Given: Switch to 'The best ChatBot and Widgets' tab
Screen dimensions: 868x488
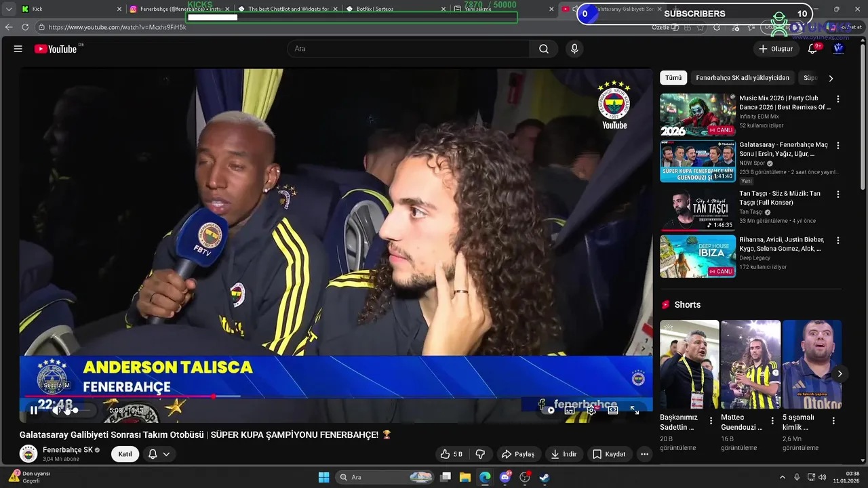Looking at the screenshot, I should pos(288,9).
